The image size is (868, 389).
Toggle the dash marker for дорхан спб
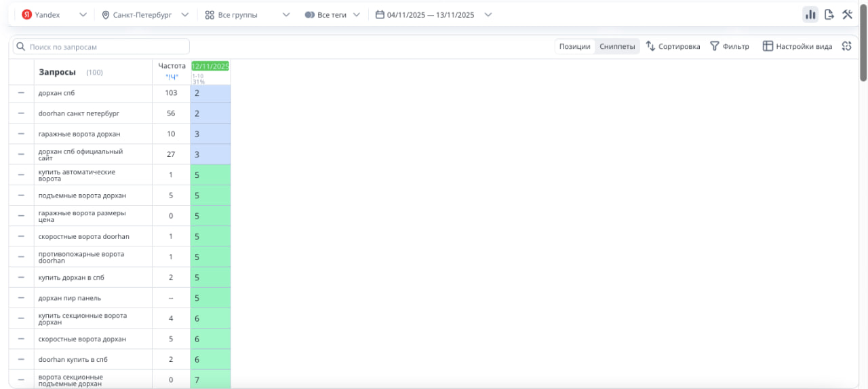pos(21,93)
